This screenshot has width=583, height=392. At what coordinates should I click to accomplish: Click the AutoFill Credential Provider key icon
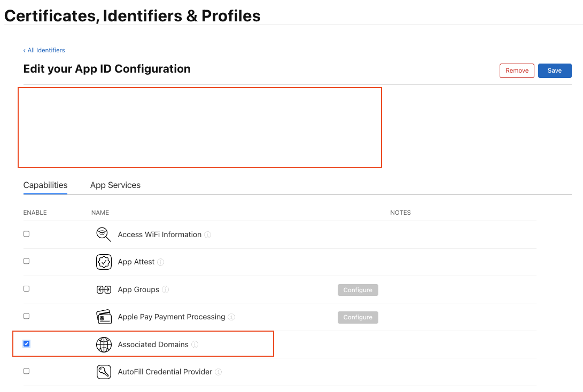(104, 372)
